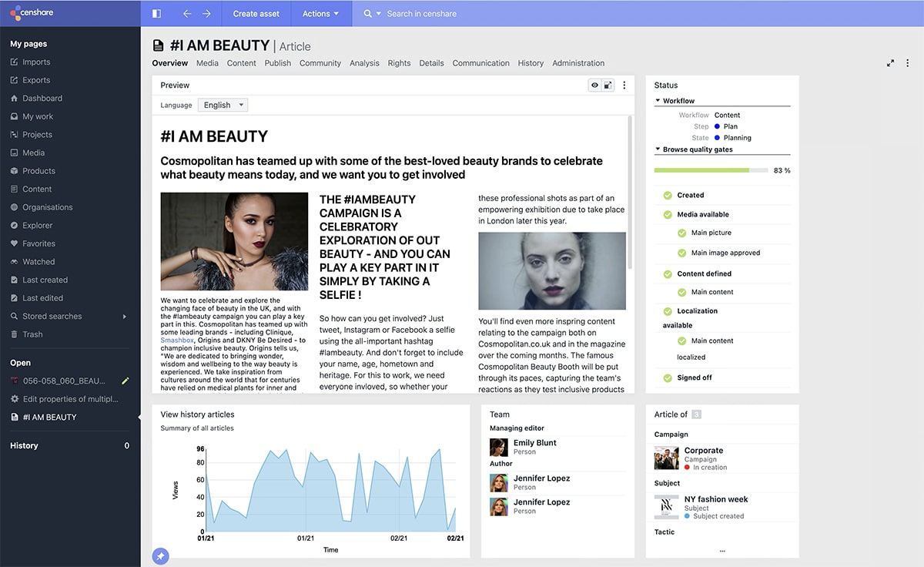924x567 pixels.
Task: Go forward with the right arrow
Action: [206, 13]
